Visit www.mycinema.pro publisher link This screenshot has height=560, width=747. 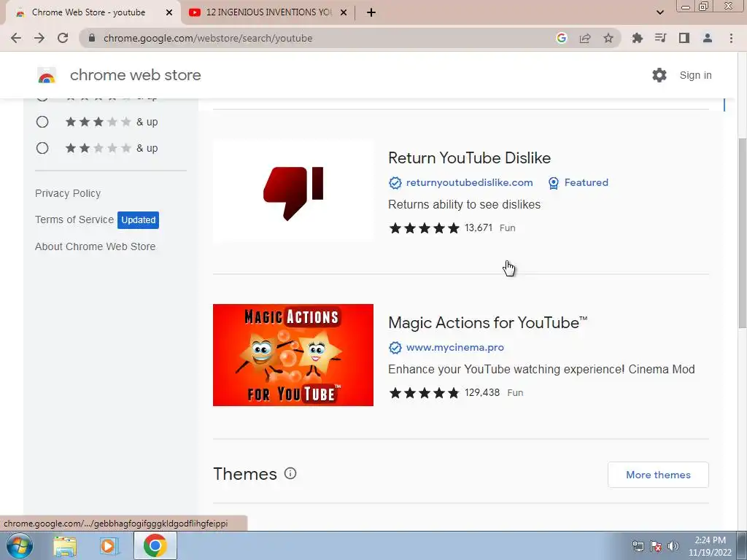pyautogui.click(x=455, y=348)
